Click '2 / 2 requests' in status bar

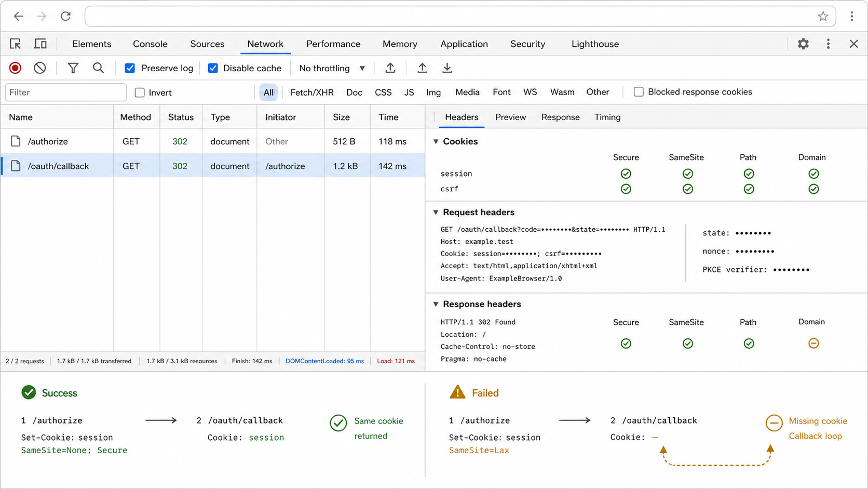click(25, 361)
